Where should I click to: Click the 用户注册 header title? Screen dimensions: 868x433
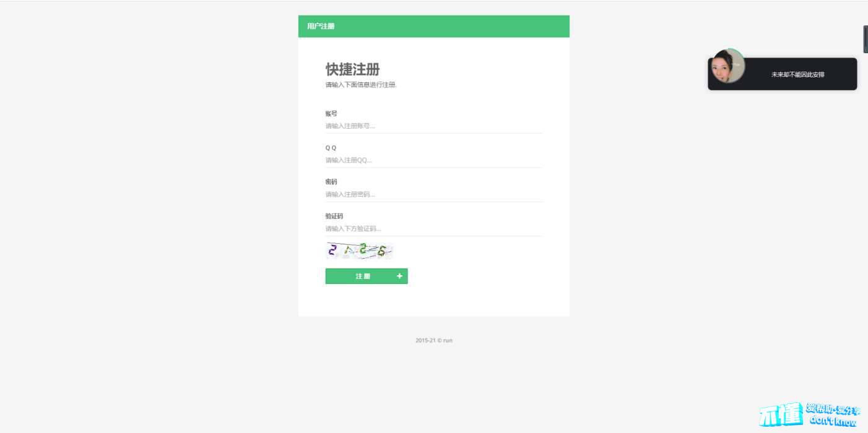pos(321,26)
